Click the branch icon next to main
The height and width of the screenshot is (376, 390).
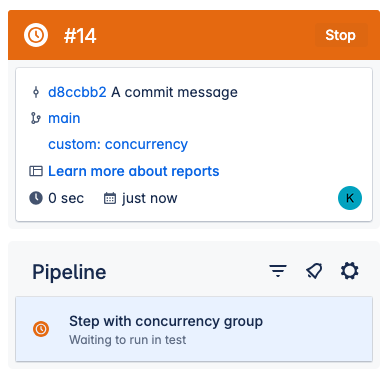click(36, 118)
